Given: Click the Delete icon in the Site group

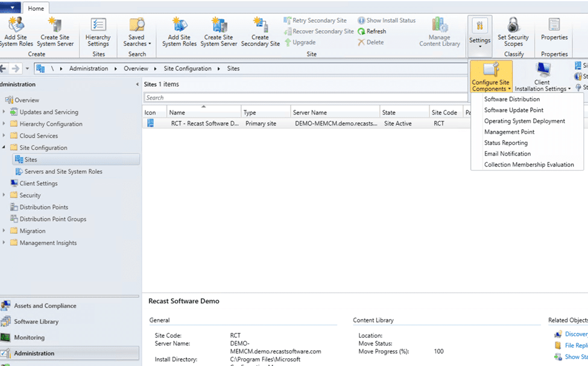Looking at the screenshot, I should (372, 42).
